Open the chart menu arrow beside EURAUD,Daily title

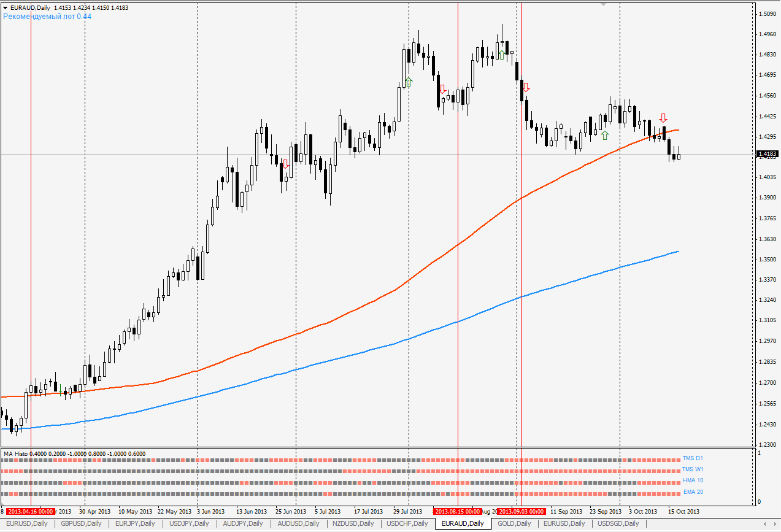pyautogui.click(x=6, y=7)
